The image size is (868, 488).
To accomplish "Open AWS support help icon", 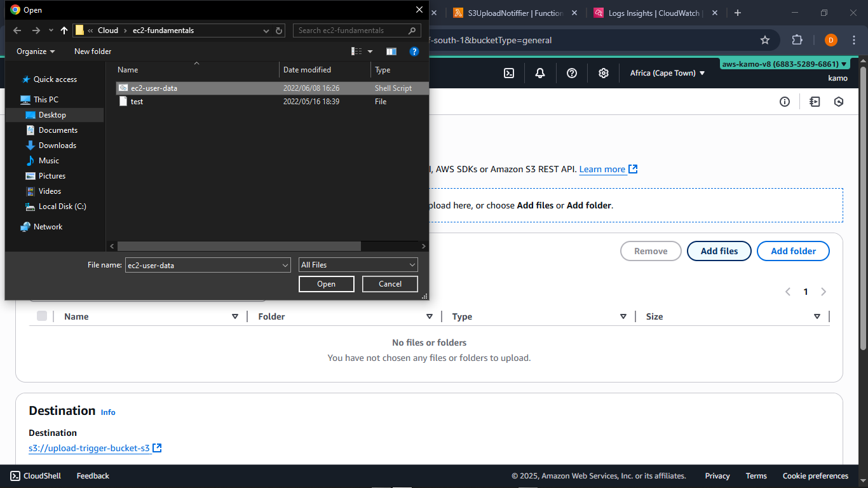I will pos(572,73).
